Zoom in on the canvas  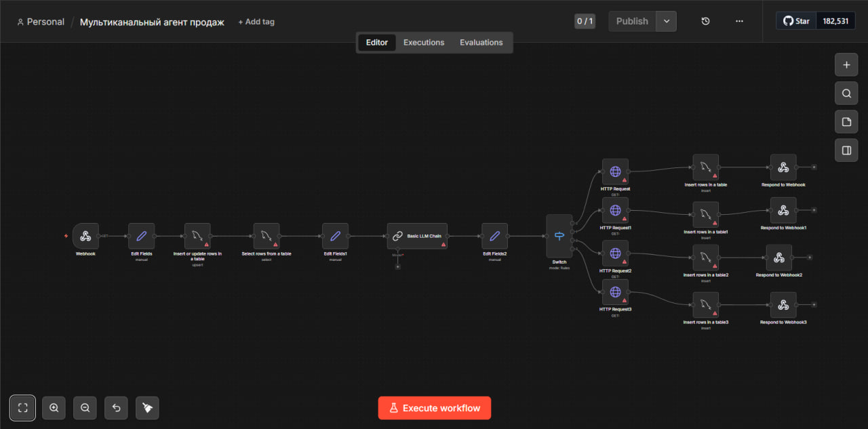click(54, 408)
